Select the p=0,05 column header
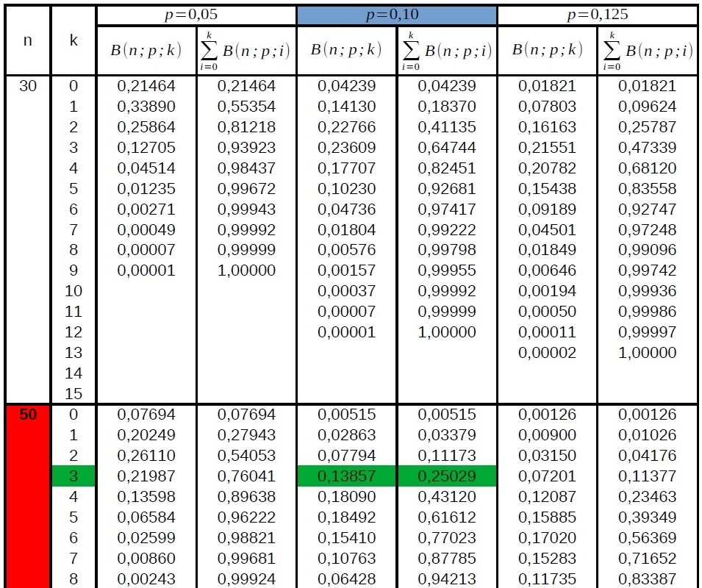 click(x=196, y=15)
